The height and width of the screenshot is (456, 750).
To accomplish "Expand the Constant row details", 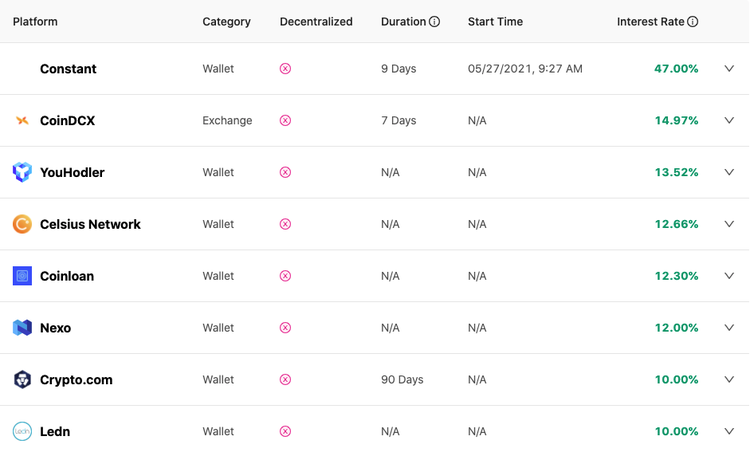I will (729, 68).
